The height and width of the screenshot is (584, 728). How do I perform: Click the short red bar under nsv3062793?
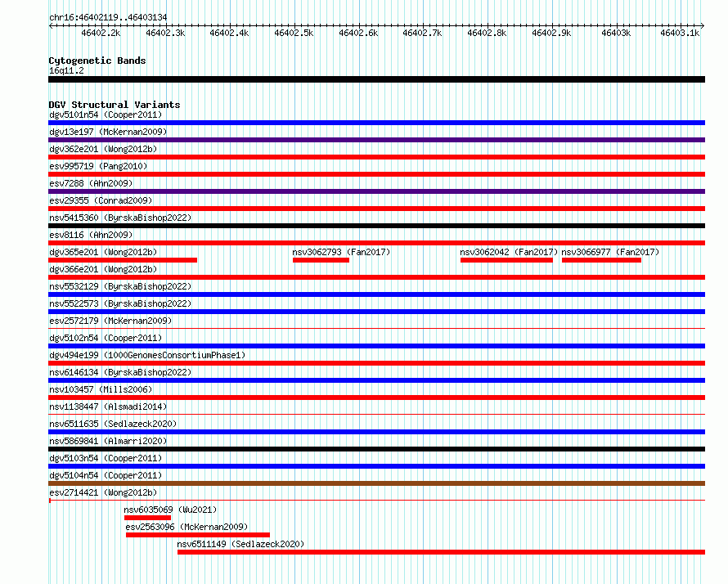[321, 260]
